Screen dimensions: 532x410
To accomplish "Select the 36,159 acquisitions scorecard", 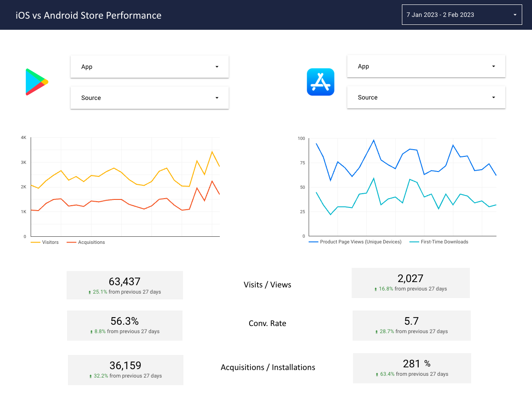I will pyautogui.click(x=126, y=370).
